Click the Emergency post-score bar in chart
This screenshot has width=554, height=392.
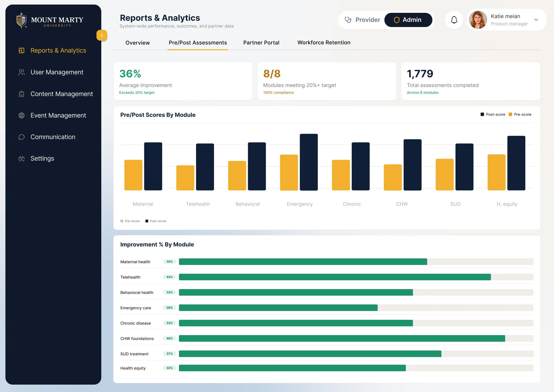tap(309, 162)
